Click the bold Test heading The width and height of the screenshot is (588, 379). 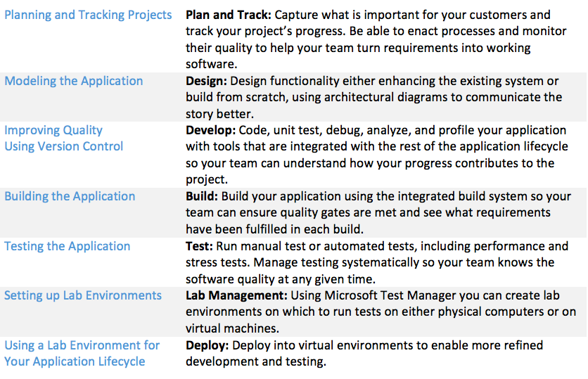200,246
